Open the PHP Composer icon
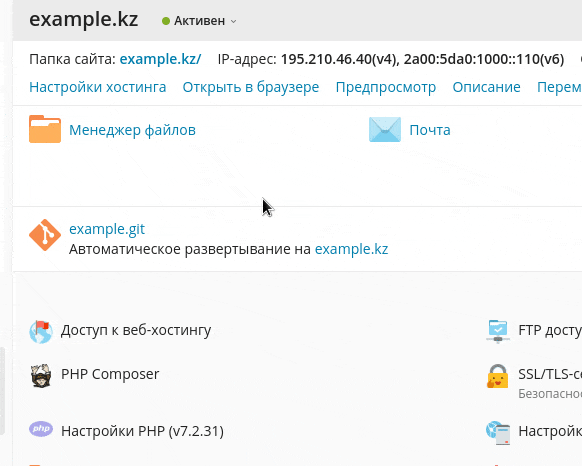The width and height of the screenshot is (582, 466). 41,376
